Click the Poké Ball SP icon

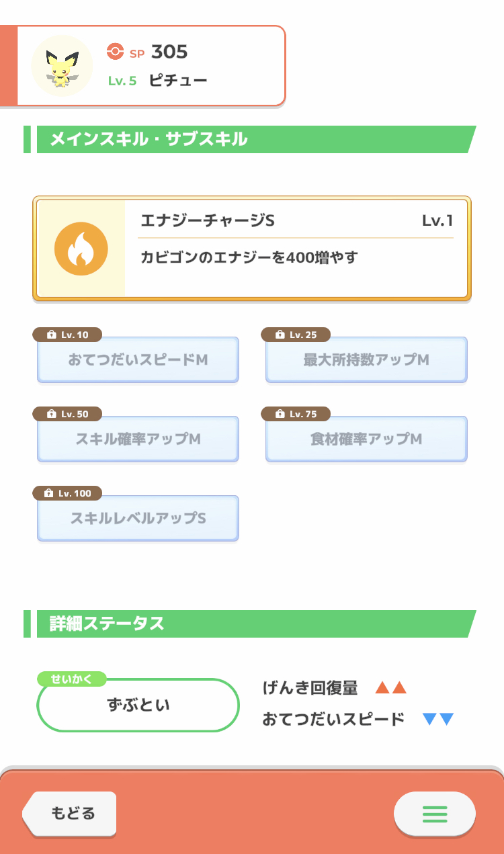pyautogui.click(x=116, y=51)
